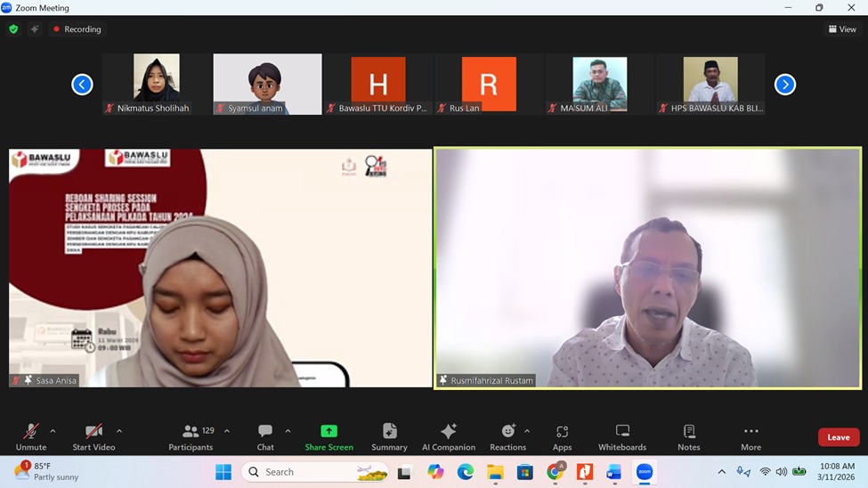Open the Whiteboards tool
Image resolution: width=868 pixels, height=488 pixels.
(622, 436)
